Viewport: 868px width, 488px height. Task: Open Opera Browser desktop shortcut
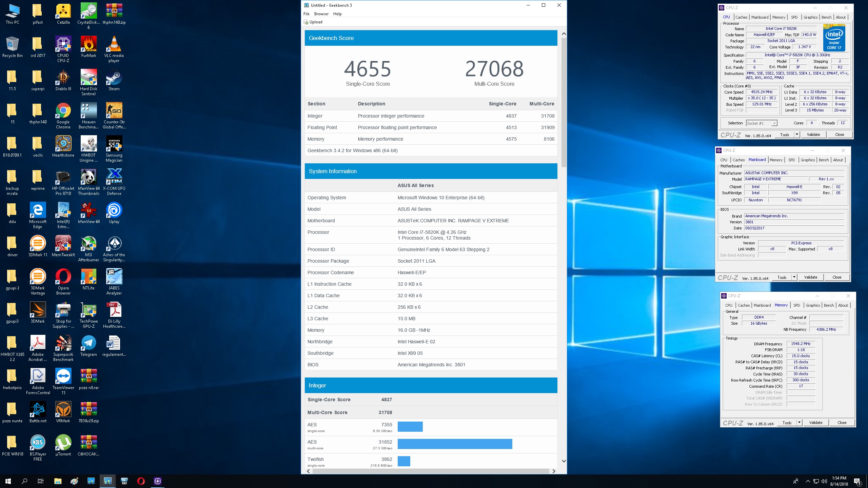pyautogui.click(x=63, y=282)
